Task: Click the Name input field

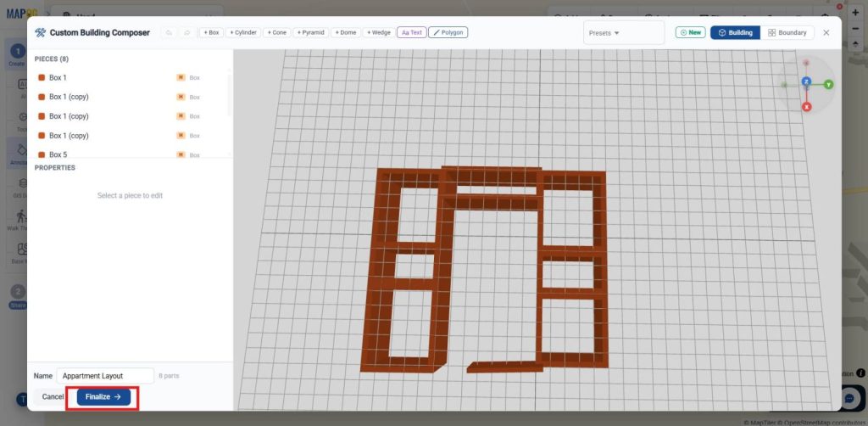Action: pyautogui.click(x=105, y=376)
